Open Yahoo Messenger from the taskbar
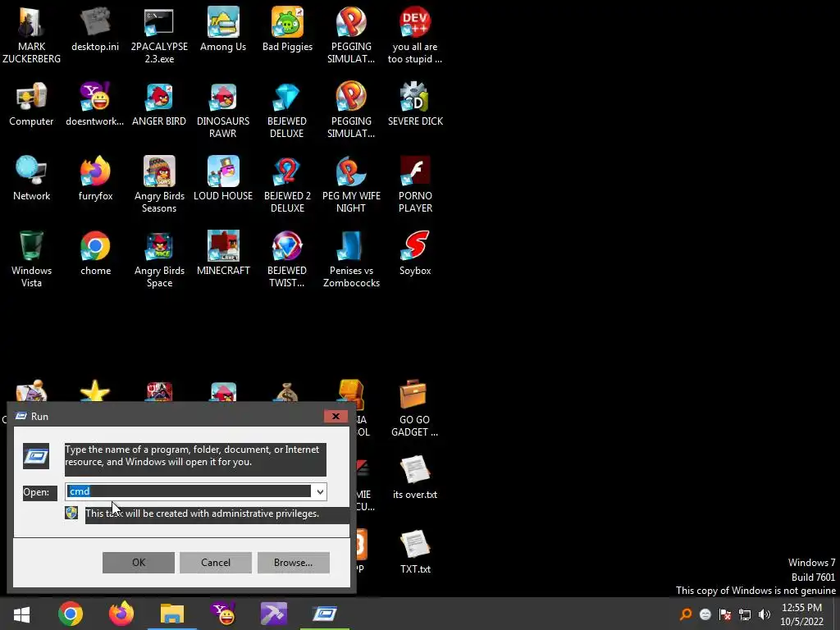 [x=223, y=614]
